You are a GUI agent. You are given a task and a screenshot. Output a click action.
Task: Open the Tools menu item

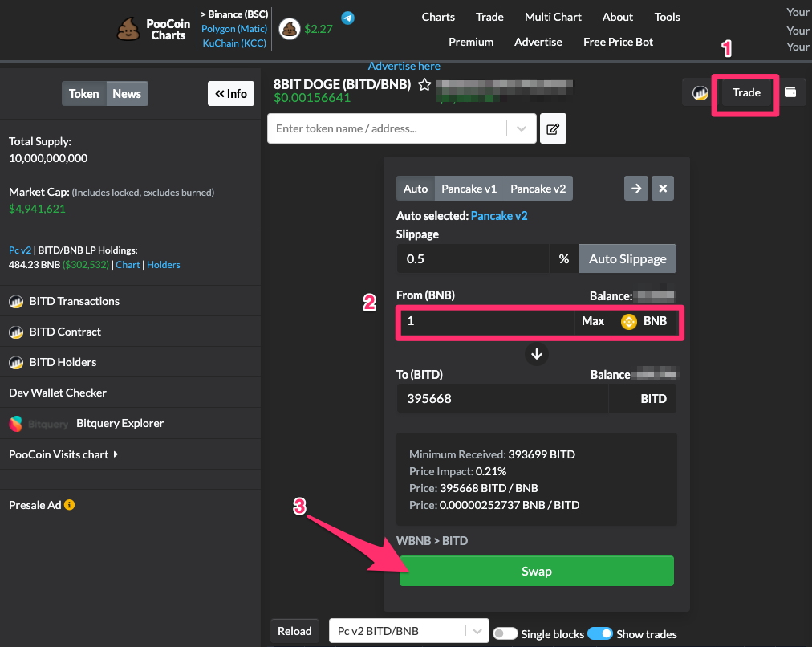tap(667, 17)
